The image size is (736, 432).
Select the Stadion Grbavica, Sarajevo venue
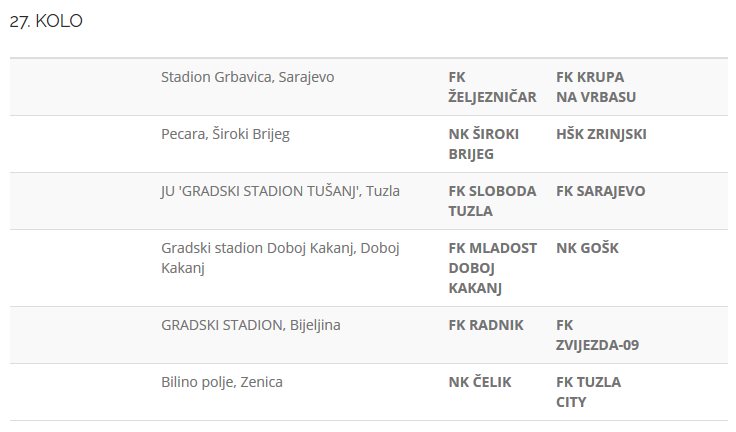click(247, 77)
